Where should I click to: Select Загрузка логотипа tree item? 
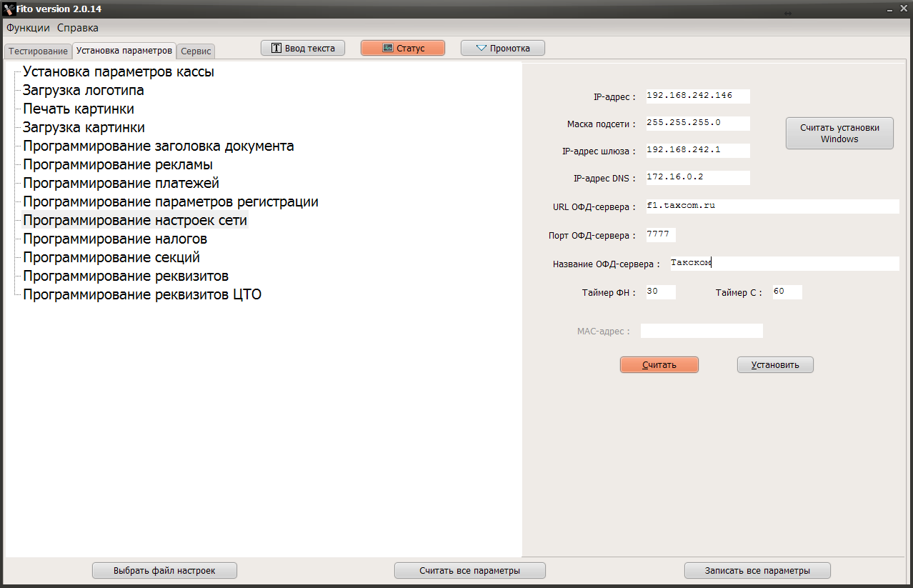coord(84,90)
